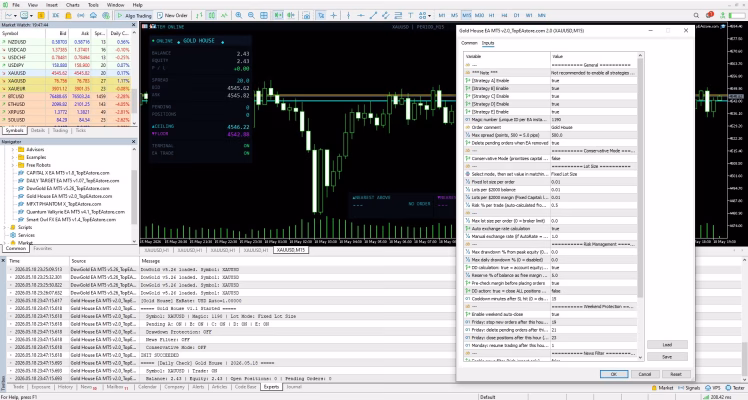Select the vertical line drawing tool

tap(348, 15)
